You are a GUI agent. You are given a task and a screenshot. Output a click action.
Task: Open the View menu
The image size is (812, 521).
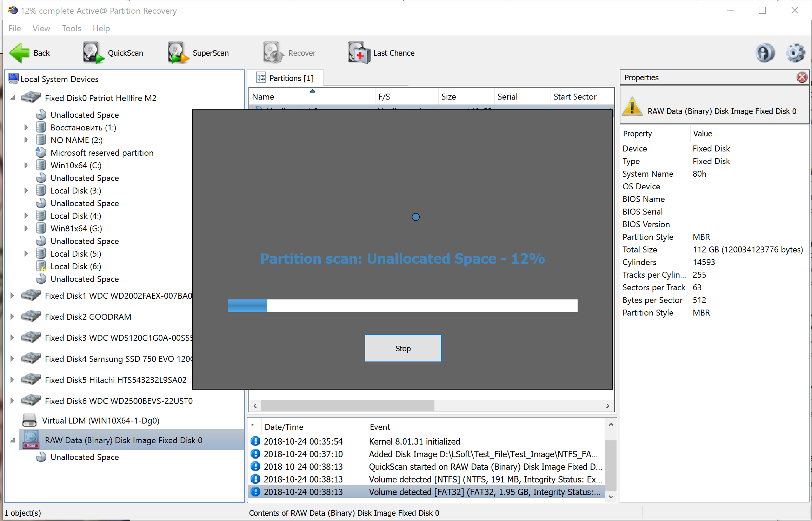click(41, 28)
